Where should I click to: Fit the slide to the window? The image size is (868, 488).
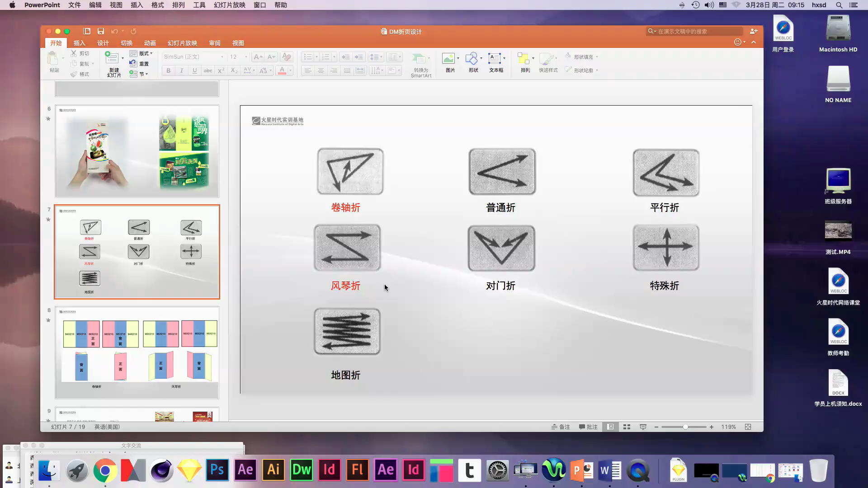[x=748, y=427]
